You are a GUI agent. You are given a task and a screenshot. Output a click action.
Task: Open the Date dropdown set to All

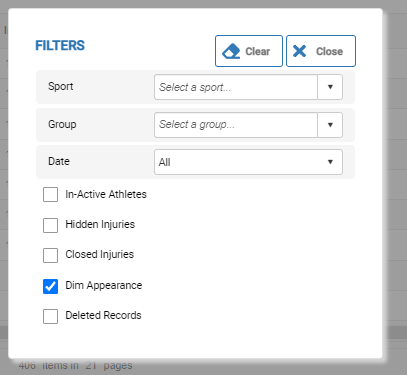[x=248, y=162]
